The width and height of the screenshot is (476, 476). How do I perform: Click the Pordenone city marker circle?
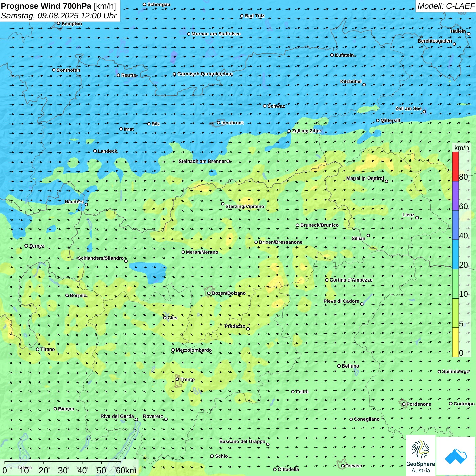tap(404, 404)
